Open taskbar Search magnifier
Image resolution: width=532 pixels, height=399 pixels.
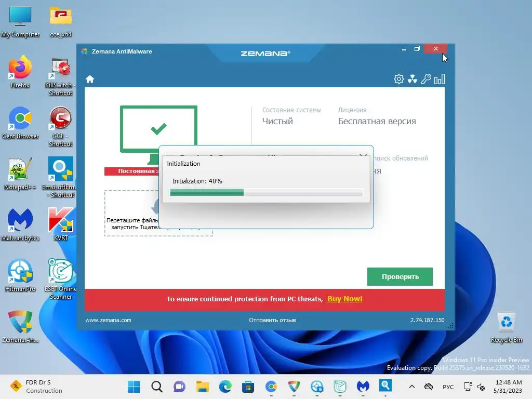point(157,387)
